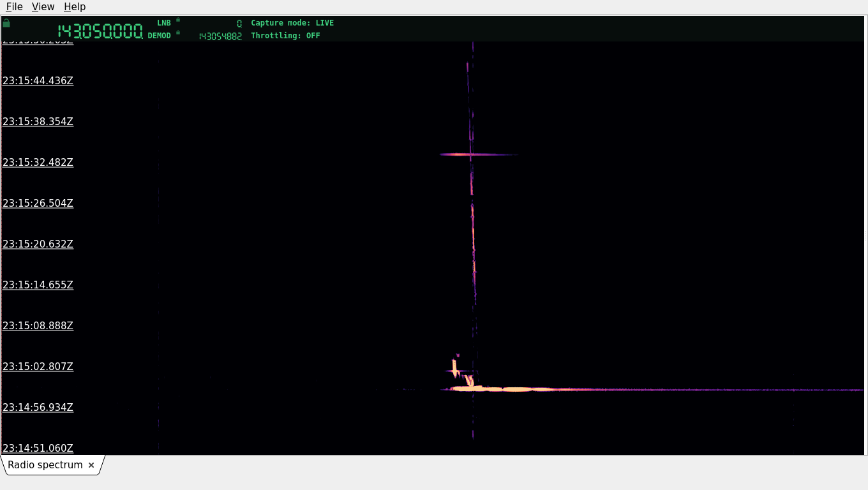Open the Help menu

(75, 6)
